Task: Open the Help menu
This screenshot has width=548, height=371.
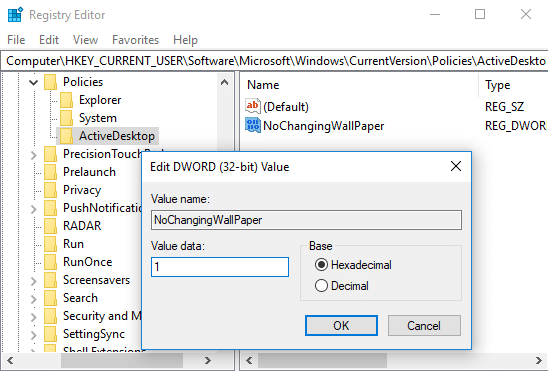Action: click(x=185, y=40)
